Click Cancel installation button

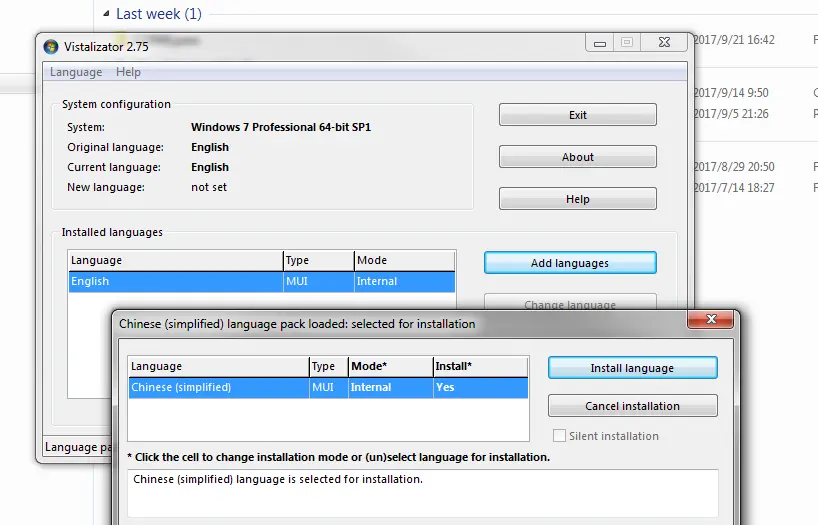point(632,406)
